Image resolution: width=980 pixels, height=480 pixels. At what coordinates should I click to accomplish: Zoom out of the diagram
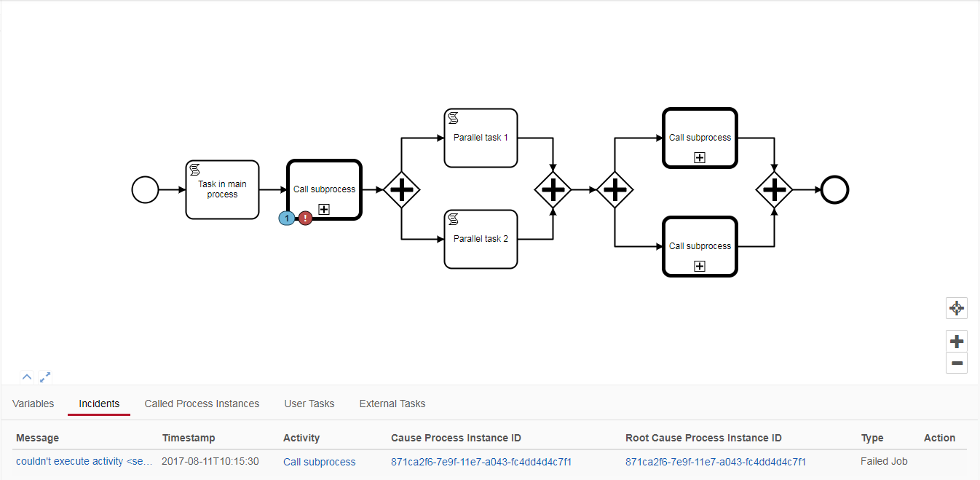pos(957,363)
